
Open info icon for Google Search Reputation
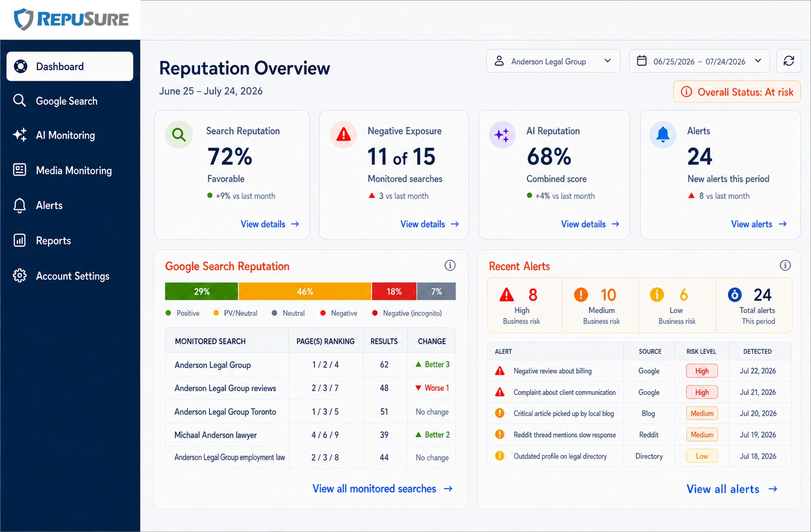450,265
